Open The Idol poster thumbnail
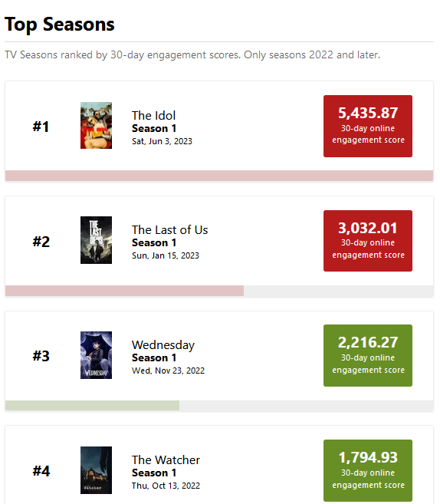440x504 pixels. tap(96, 125)
